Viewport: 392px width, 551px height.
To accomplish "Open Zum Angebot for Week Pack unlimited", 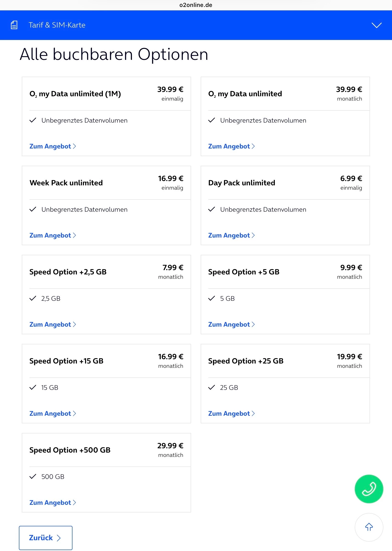I will coord(52,235).
